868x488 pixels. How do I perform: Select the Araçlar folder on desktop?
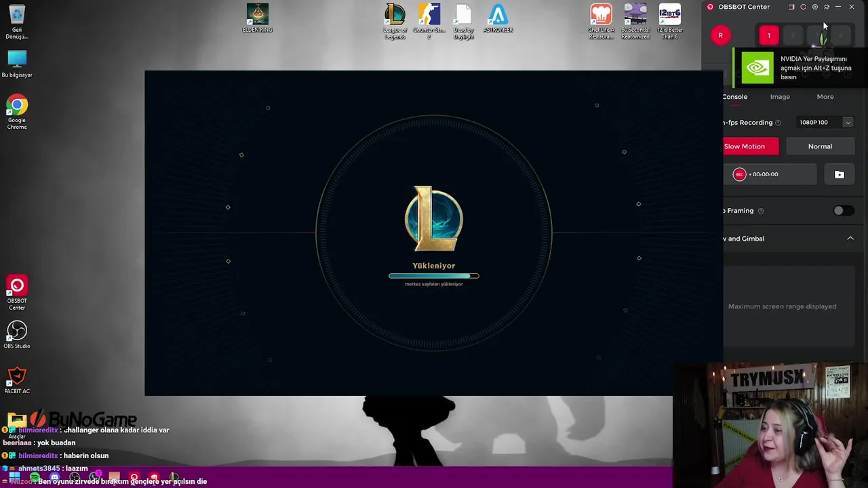click(x=17, y=425)
